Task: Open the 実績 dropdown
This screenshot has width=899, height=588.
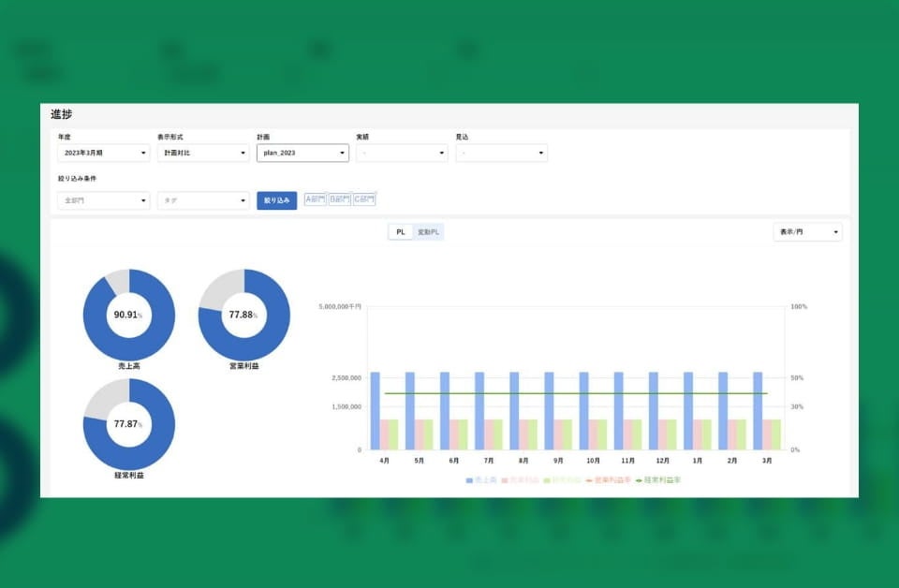Action: point(402,153)
